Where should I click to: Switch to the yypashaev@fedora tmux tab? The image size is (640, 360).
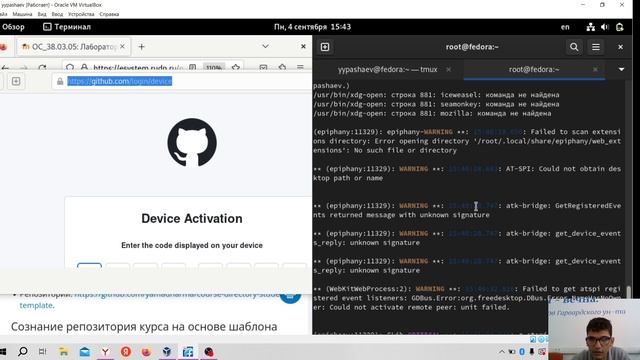[x=387, y=69]
